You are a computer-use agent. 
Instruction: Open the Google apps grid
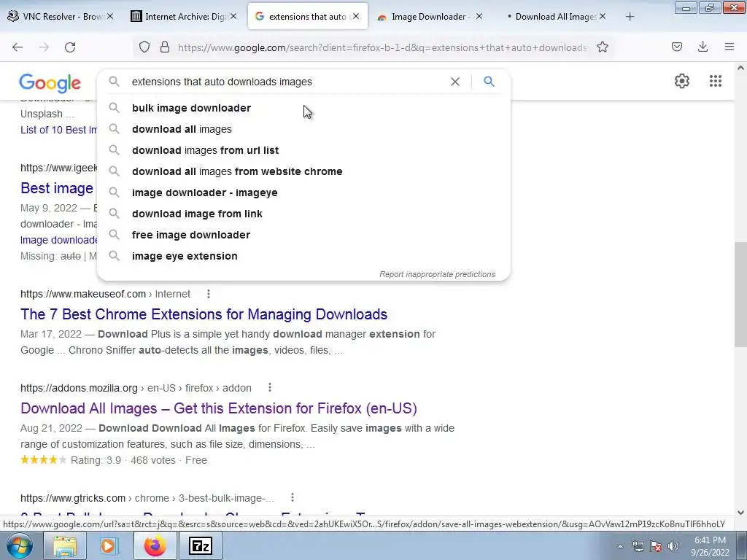[716, 81]
